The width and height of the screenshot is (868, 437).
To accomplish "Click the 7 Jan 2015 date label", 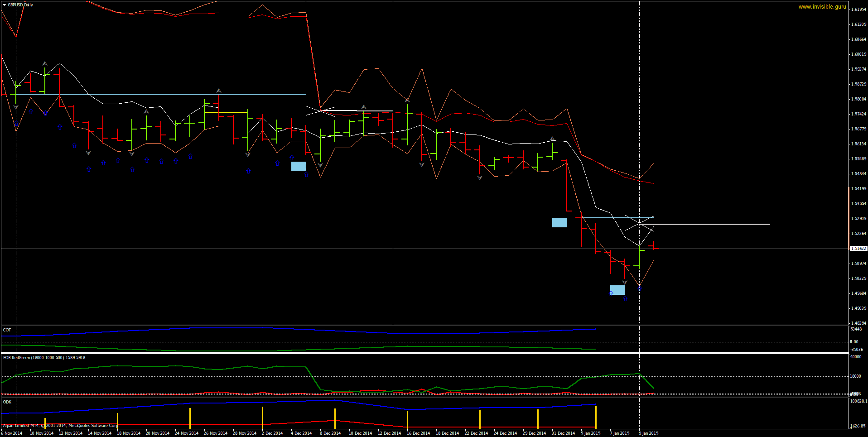I will [x=620, y=433].
